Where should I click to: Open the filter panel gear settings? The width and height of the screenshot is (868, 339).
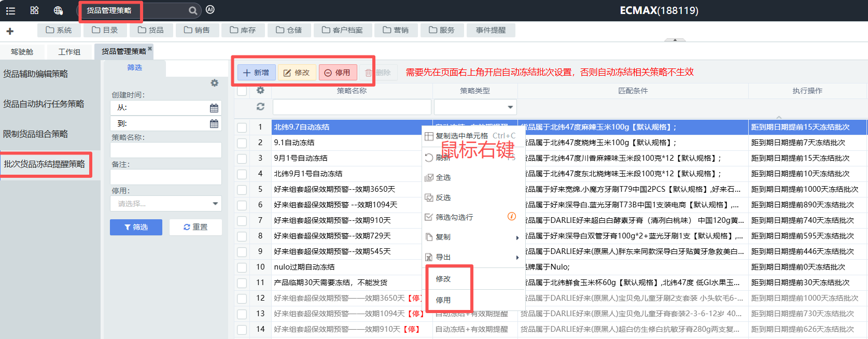(214, 83)
